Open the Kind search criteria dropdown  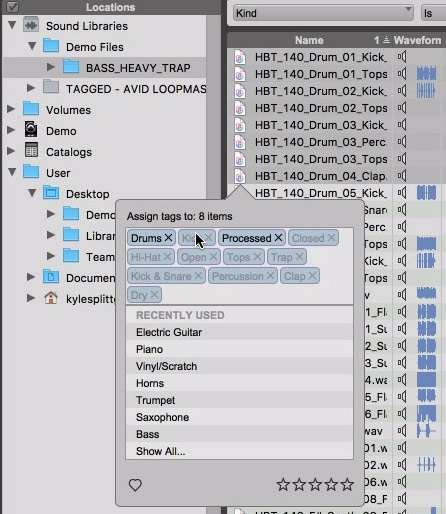coord(323,13)
